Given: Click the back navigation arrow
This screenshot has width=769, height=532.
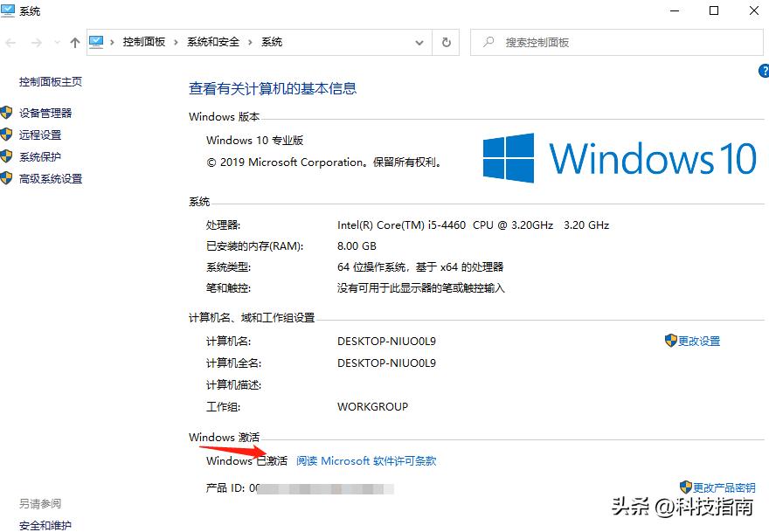Looking at the screenshot, I should click(9, 42).
